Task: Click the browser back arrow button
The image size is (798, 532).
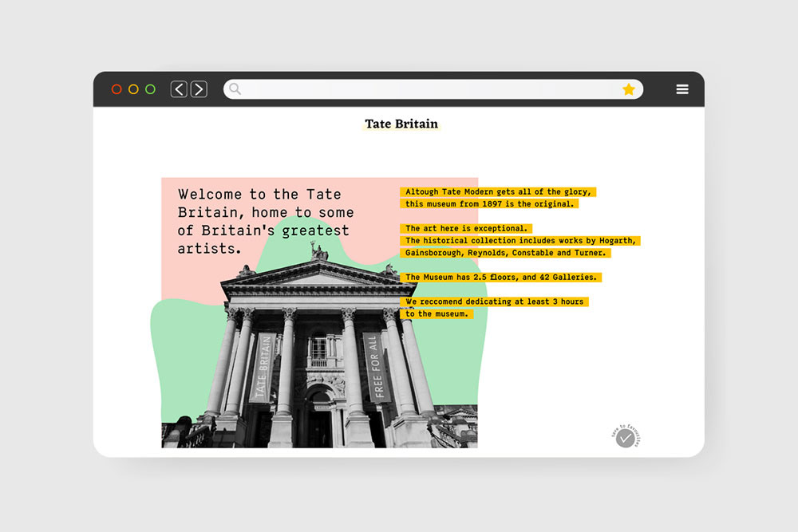Action: pyautogui.click(x=179, y=89)
